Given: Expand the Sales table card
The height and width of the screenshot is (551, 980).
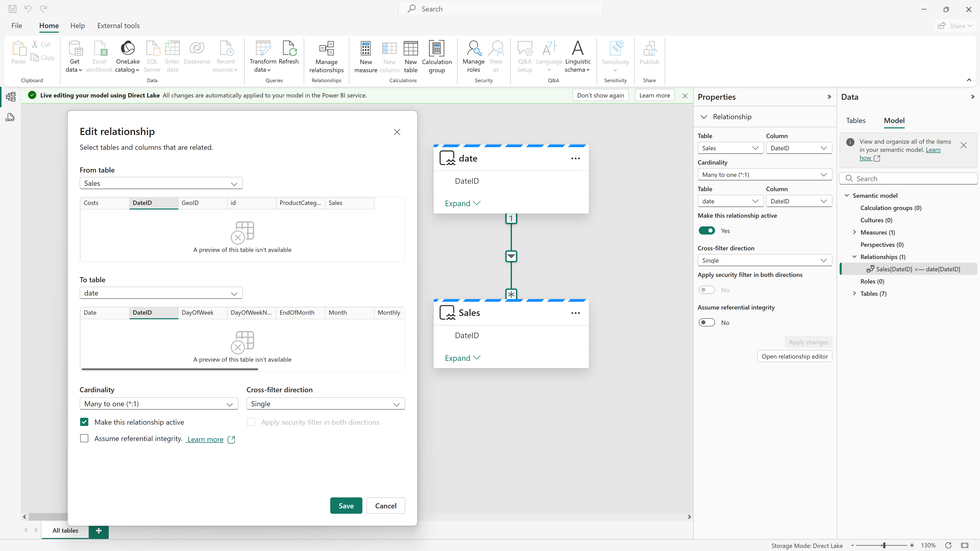Looking at the screenshot, I should 463,358.
